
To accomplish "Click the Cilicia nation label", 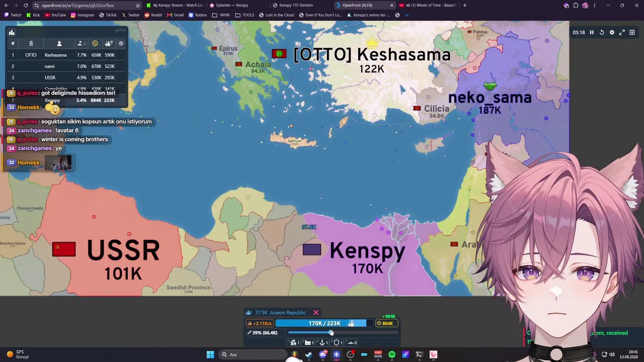I will (x=436, y=109).
